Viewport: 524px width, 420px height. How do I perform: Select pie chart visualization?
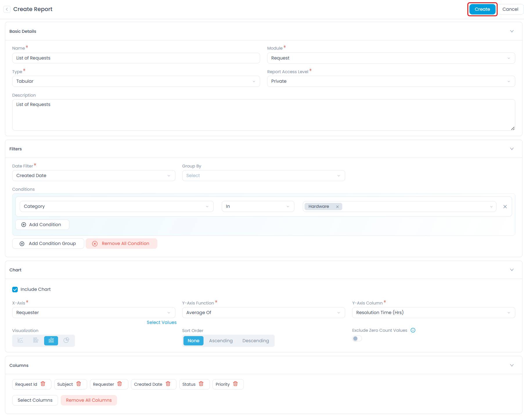coord(66,340)
